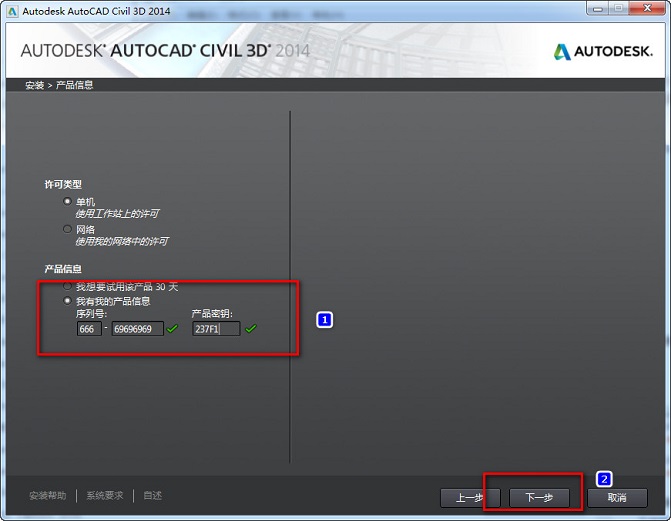Open the 系统要求 system requirements link
671x521 pixels.
tap(105, 496)
